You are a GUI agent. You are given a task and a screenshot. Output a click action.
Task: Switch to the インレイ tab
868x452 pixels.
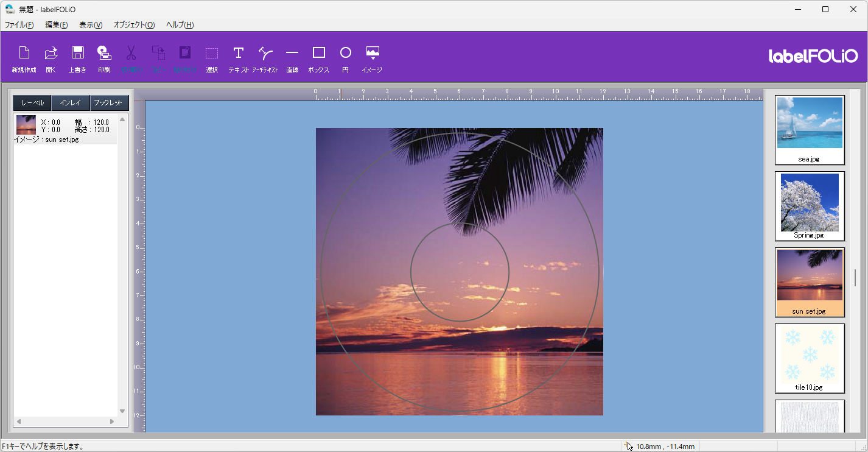pyautogui.click(x=71, y=103)
